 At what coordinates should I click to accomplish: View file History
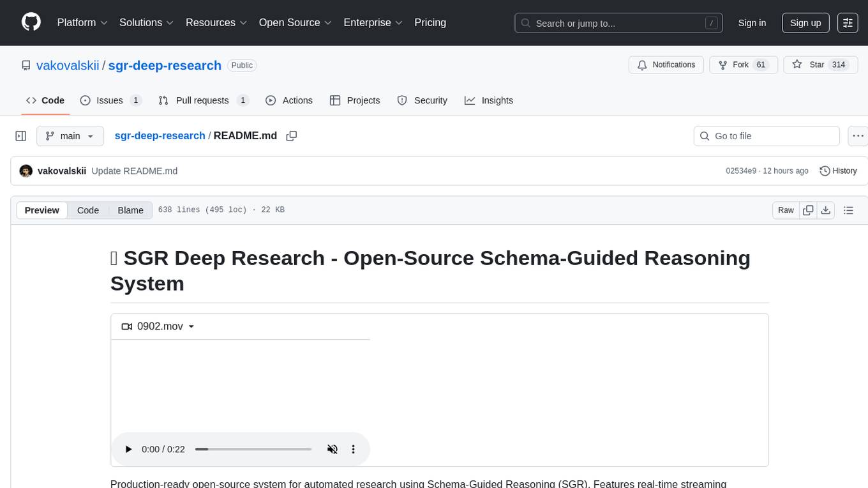pyautogui.click(x=838, y=171)
